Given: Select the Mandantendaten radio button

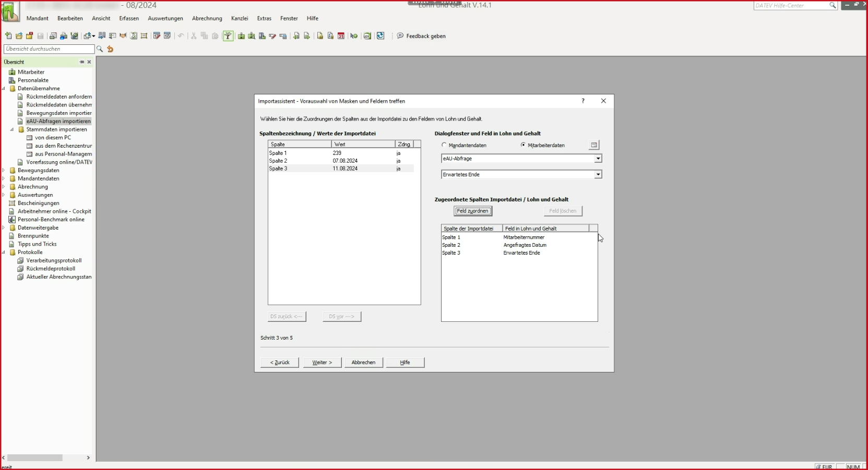Looking at the screenshot, I should pyautogui.click(x=444, y=145).
